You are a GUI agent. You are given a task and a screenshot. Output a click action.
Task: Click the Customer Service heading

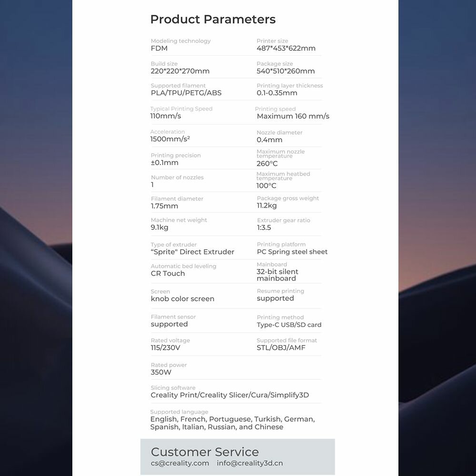205,452
